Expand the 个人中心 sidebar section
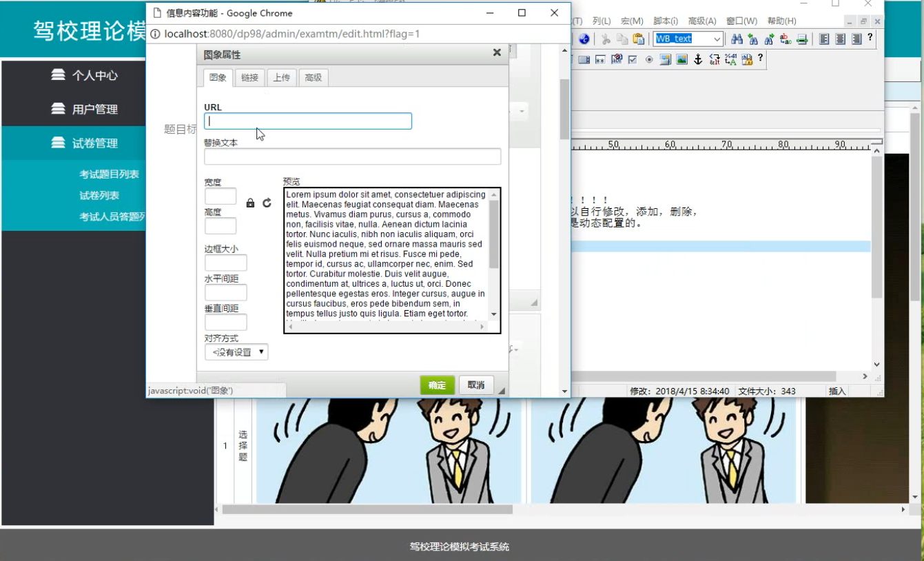Screen dimensions: 924x561 click(x=94, y=75)
